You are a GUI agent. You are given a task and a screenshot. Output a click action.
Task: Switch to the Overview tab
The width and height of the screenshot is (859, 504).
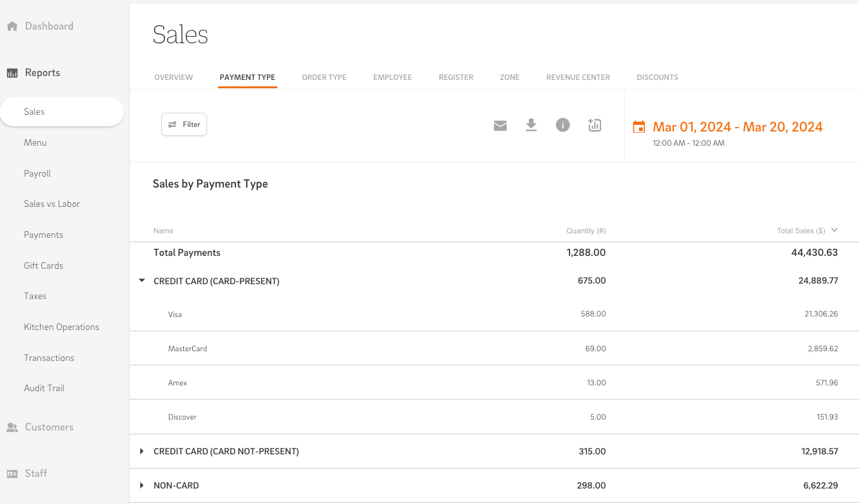(173, 77)
